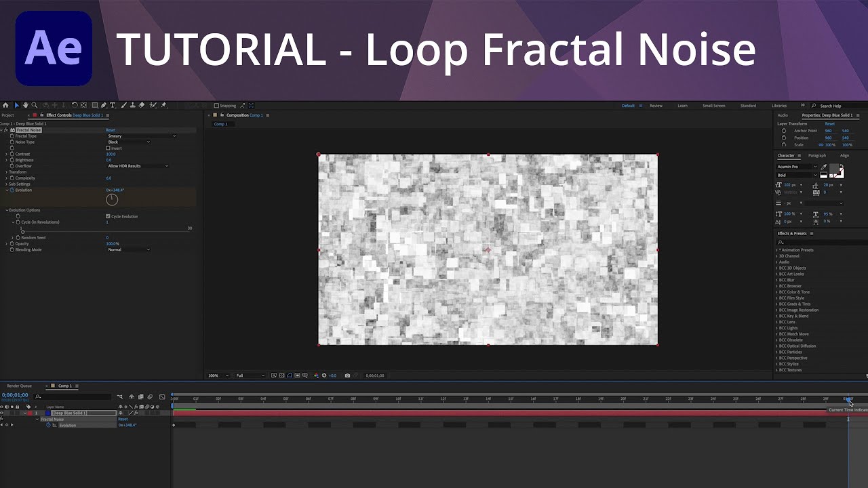Click the Home icon in the toolbar

(5, 105)
